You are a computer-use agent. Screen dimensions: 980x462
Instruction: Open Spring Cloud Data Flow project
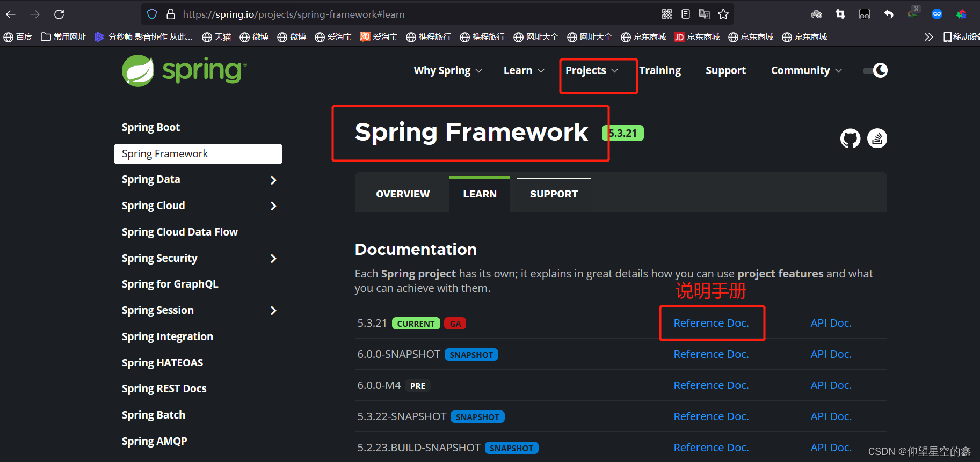[x=179, y=232]
